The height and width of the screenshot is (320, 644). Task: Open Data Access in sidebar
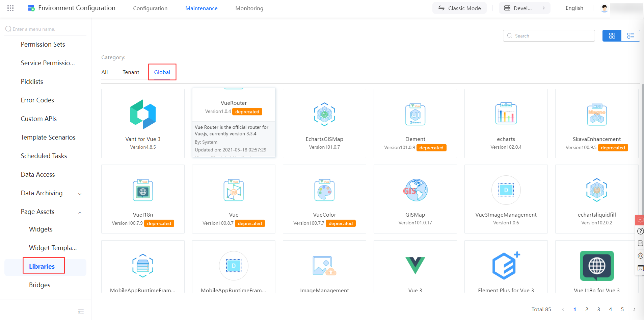tap(38, 174)
